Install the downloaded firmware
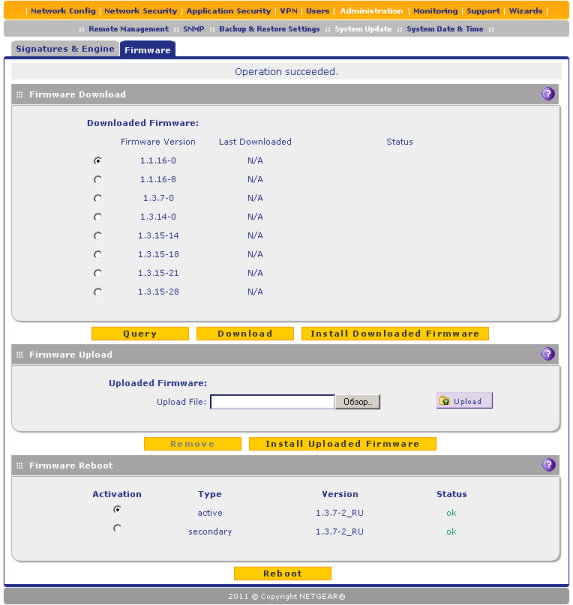 pyautogui.click(x=395, y=334)
